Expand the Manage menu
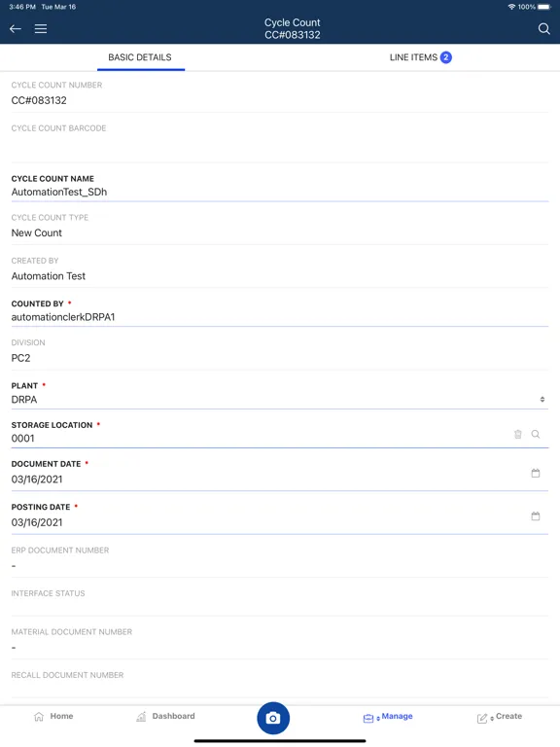The height and width of the screenshot is (747, 560). (388, 717)
